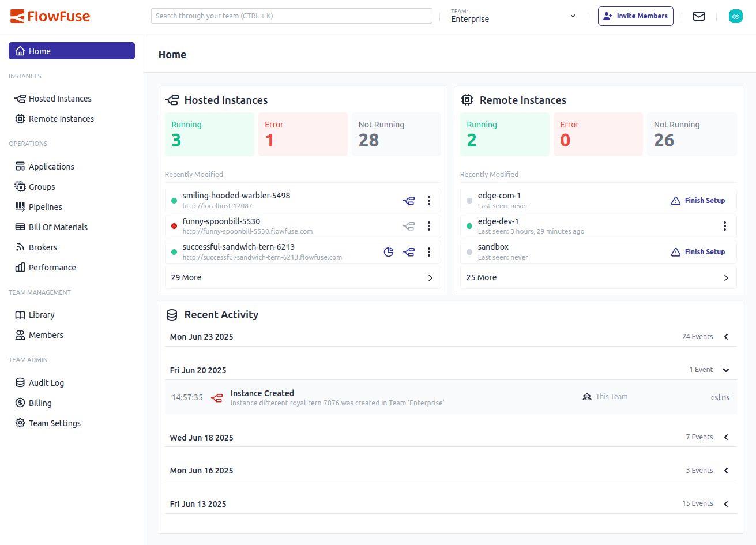
Task: Open the Node-RED editor for smiling-hooded-warbler-5498
Action: click(x=409, y=201)
